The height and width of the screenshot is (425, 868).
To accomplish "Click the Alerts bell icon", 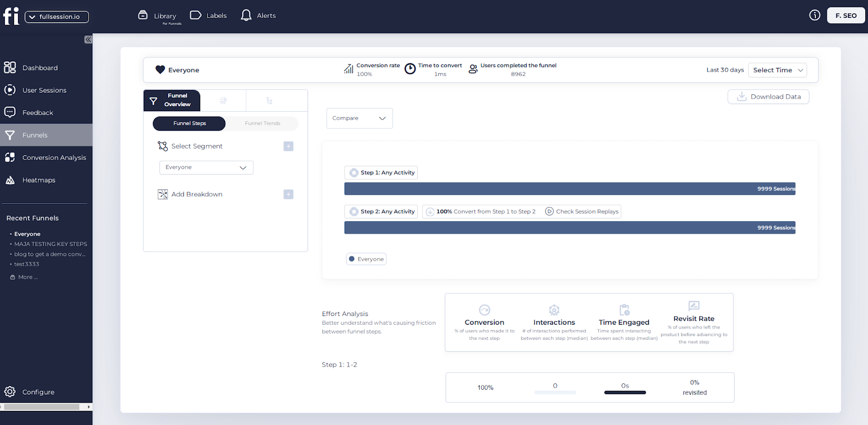I will click(x=246, y=15).
